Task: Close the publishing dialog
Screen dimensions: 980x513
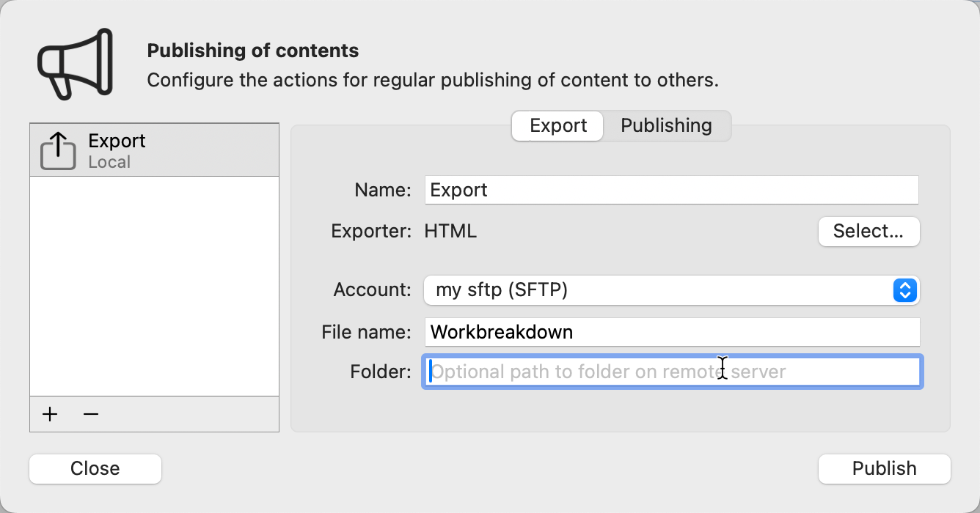Action: tap(95, 468)
